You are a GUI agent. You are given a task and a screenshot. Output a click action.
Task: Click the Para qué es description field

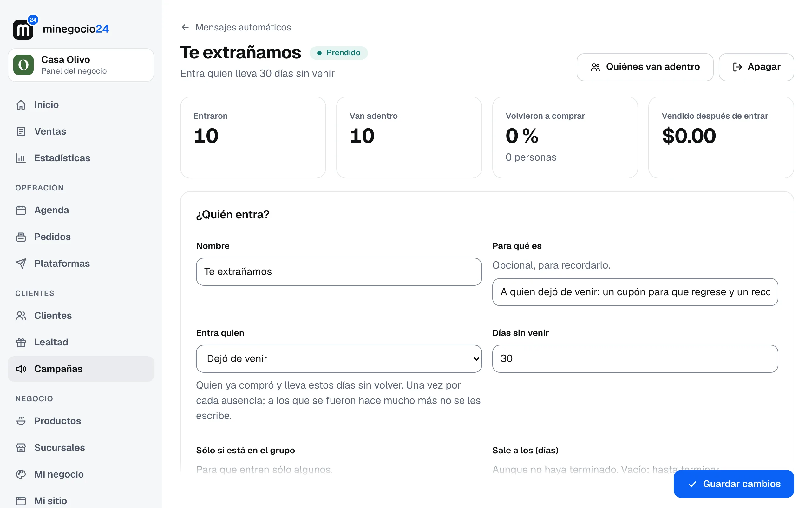(635, 292)
